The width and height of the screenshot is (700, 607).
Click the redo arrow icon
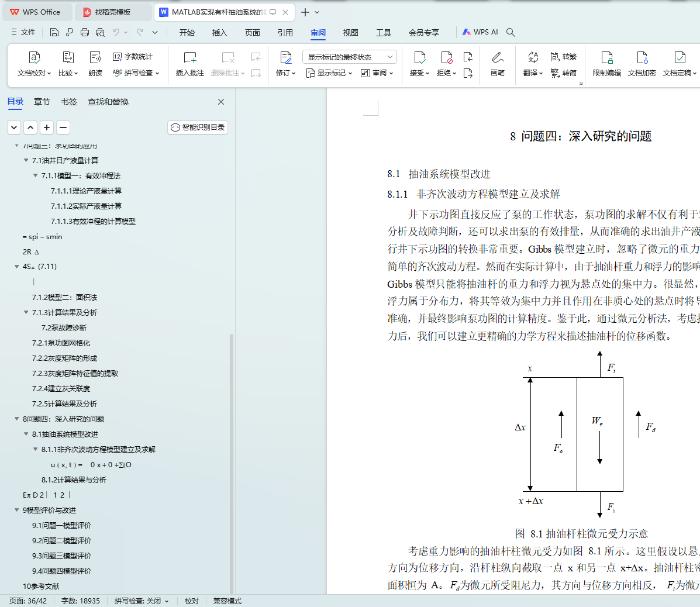pos(140,32)
